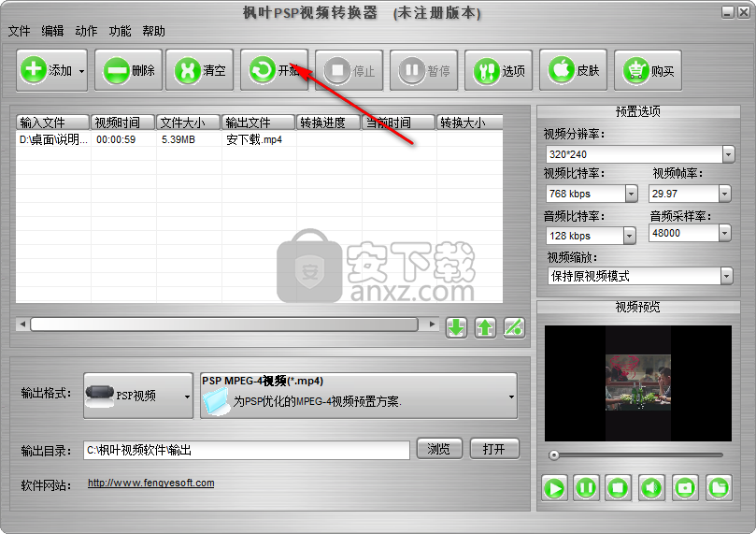
Task: Open the 编辑 menu
Action: point(52,32)
